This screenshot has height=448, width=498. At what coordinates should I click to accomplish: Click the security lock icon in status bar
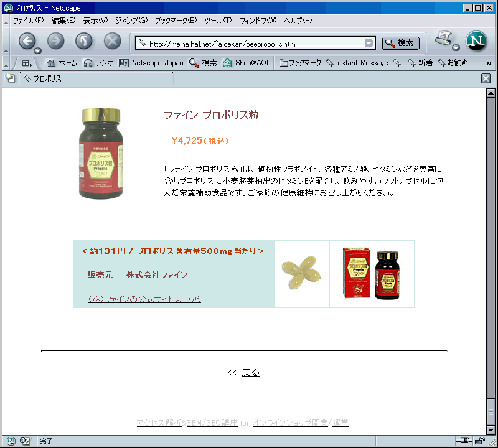[x=480, y=441]
